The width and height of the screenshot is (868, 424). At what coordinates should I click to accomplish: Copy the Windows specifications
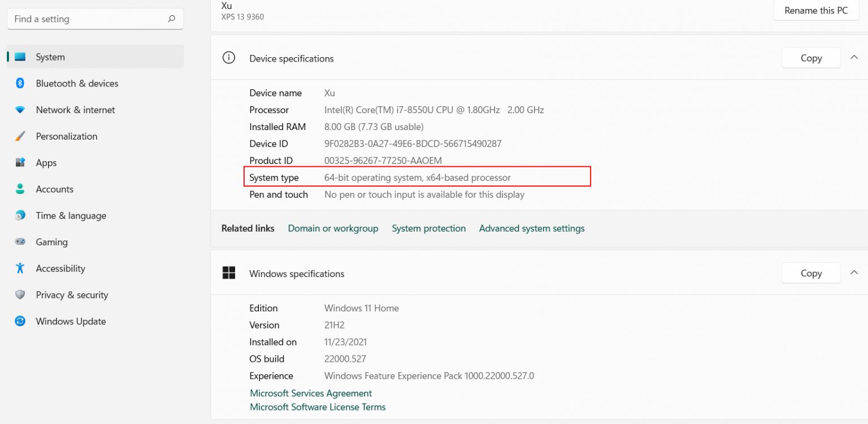pyautogui.click(x=811, y=274)
